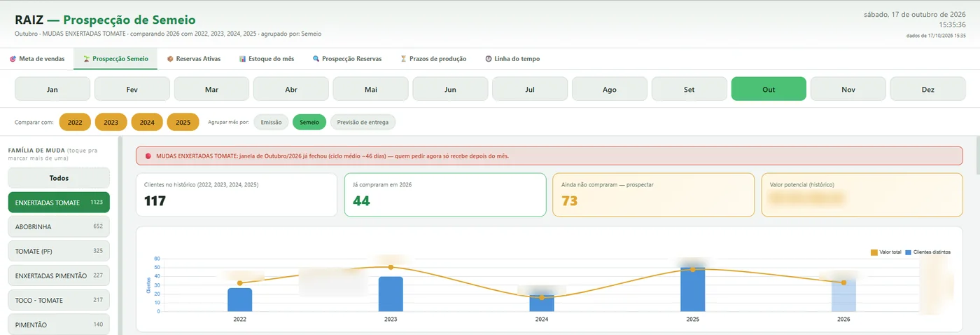Select ABOBRINHA family

coord(59,227)
